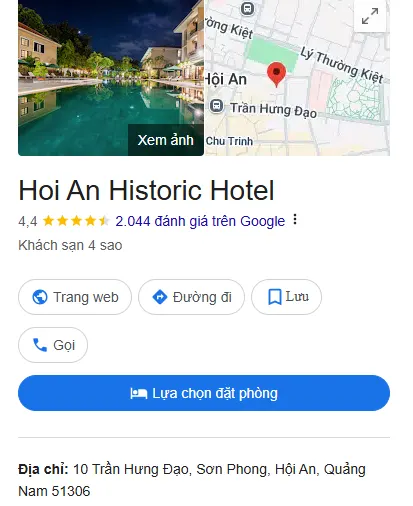Click the hotel pool photo thumbnail
Viewport: 413px width, 506px height.
(111, 78)
